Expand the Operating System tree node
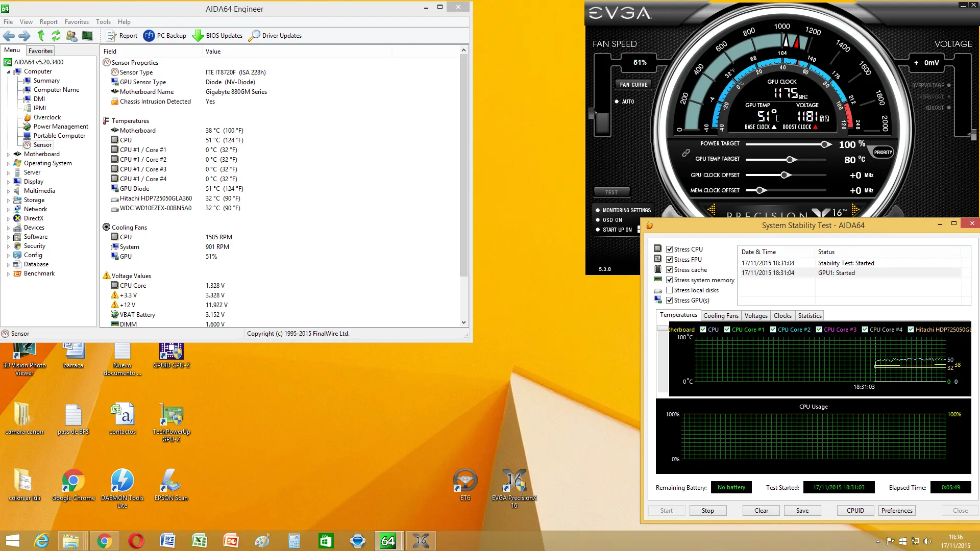This screenshot has height=551, width=980. coord(8,164)
